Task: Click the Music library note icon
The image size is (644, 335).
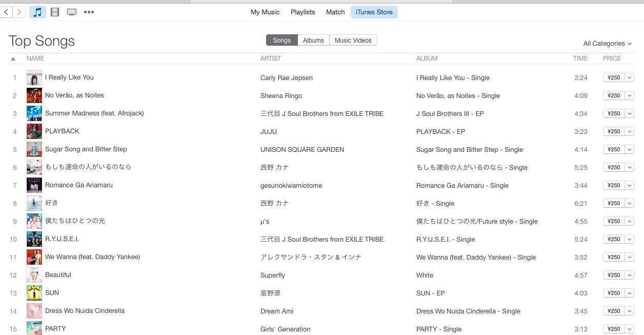Action: (37, 12)
